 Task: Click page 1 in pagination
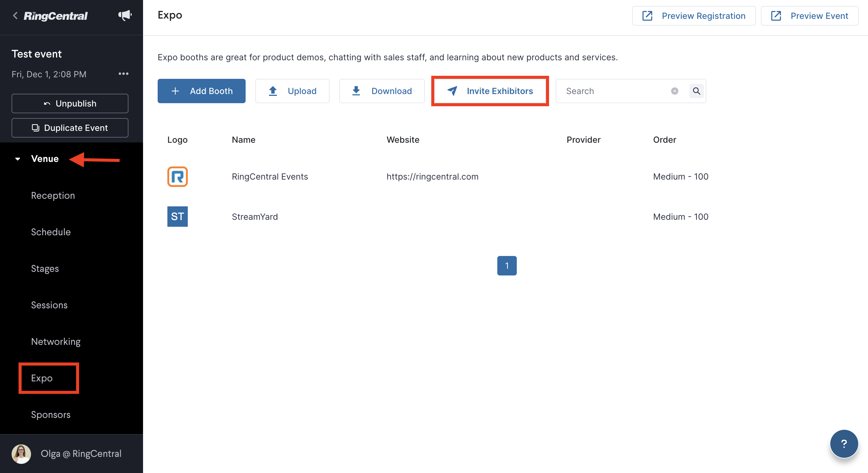[507, 265]
